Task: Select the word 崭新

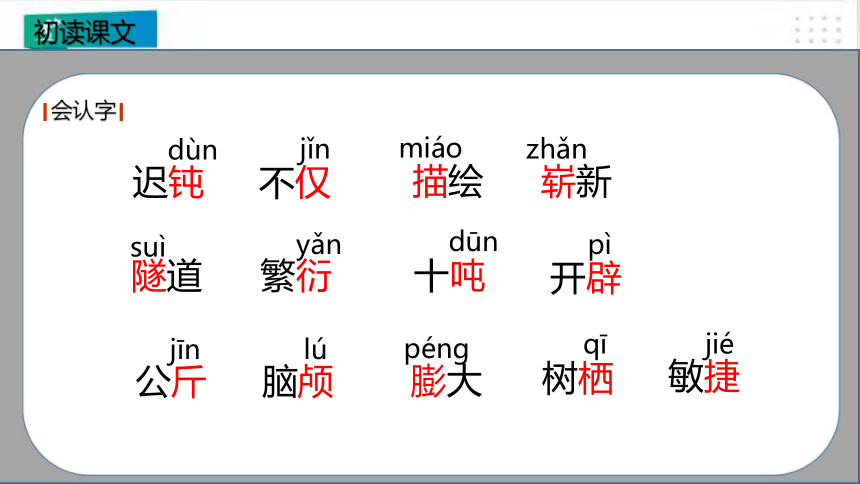Action: tap(576, 182)
